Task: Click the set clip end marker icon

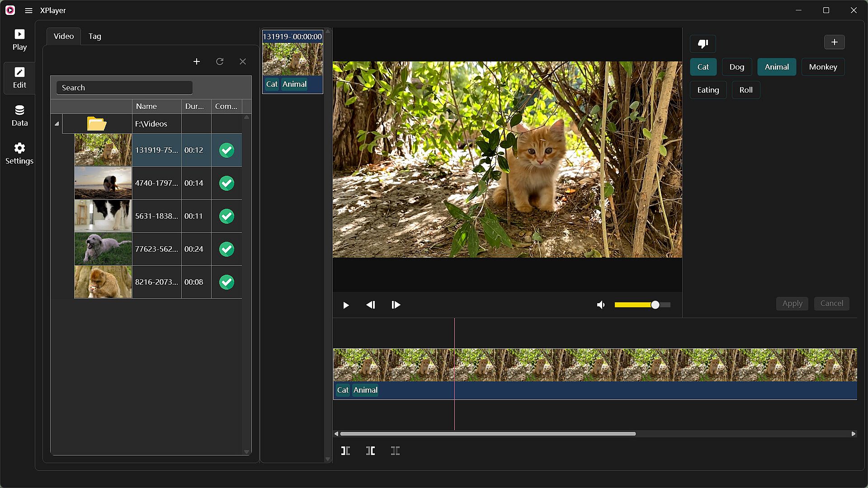Action: tap(370, 450)
